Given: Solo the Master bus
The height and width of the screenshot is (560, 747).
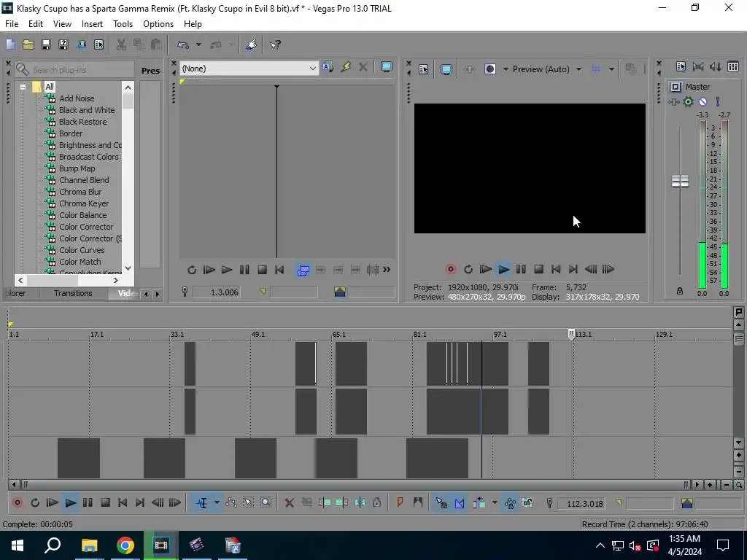Looking at the screenshot, I should [x=718, y=102].
